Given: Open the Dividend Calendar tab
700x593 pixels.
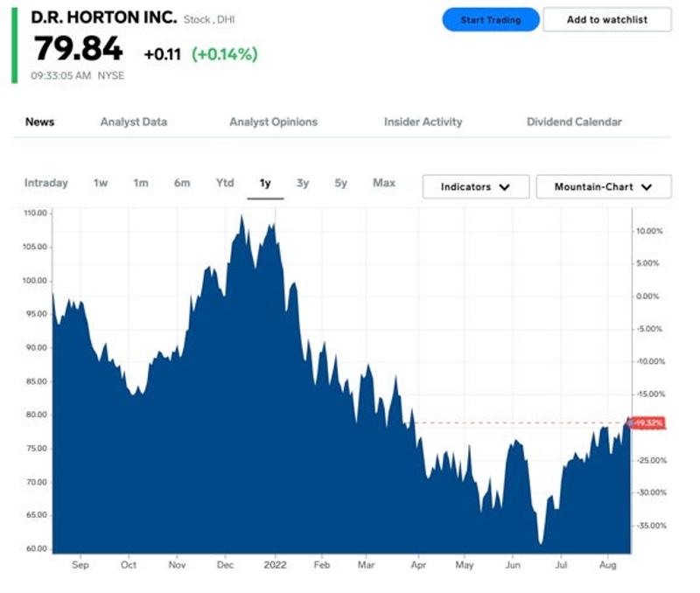Looking at the screenshot, I should pyautogui.click(x=574, y=122).
